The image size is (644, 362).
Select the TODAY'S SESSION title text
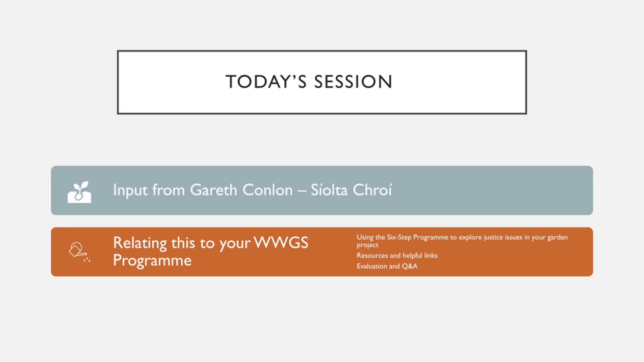click(309, 82)
